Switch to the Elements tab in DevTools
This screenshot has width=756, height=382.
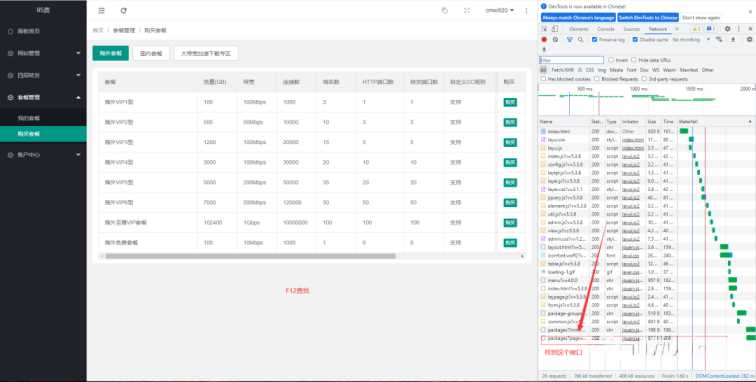(579, 29)
